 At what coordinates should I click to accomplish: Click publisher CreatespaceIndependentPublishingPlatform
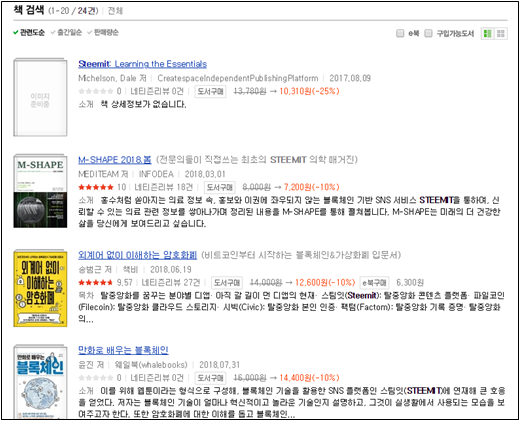(x=238, y=78)
